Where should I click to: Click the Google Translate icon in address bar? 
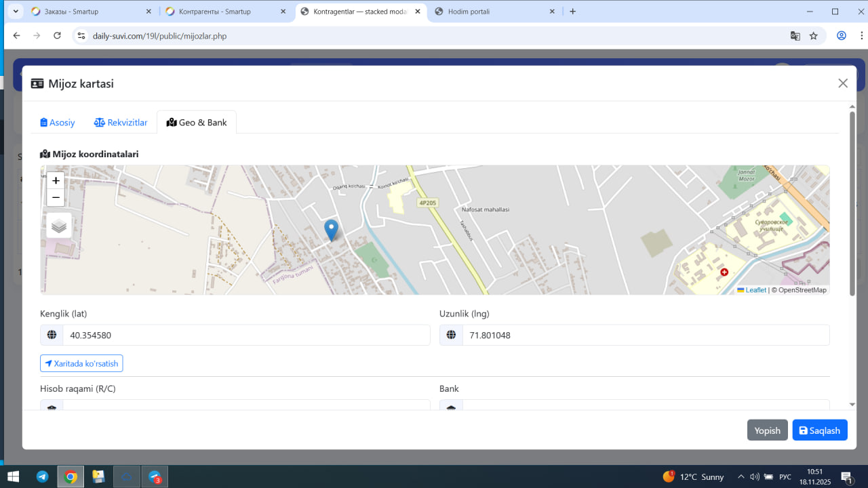coord(795,36)
